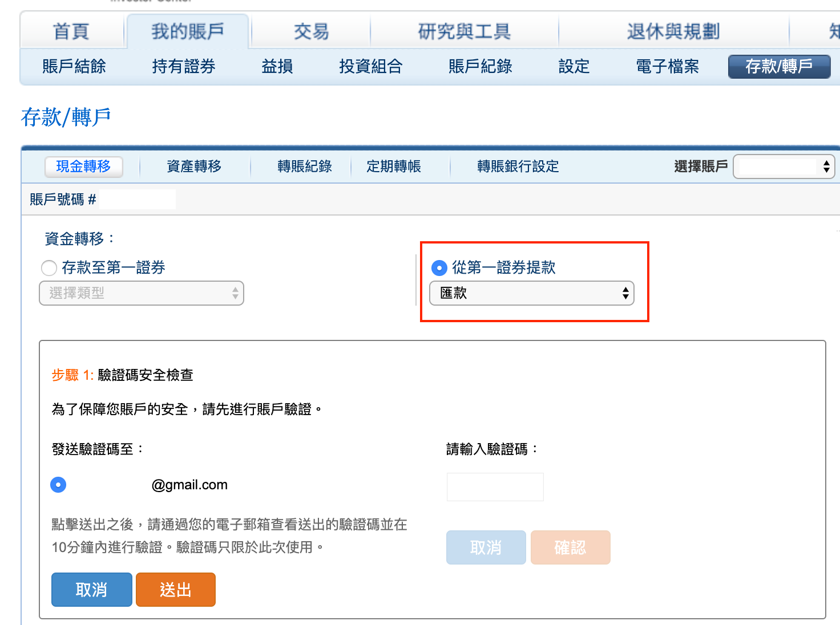840x625 pixels.
Task: Click the 賬戶號碼 # label
Action: point(63,200)
